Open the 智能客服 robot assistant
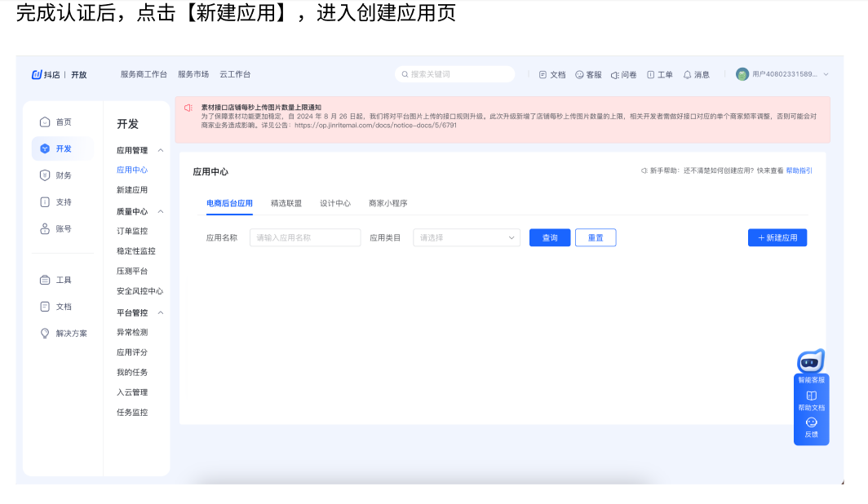This screenshot has height=504, width=868. click(x=811, y=367)
